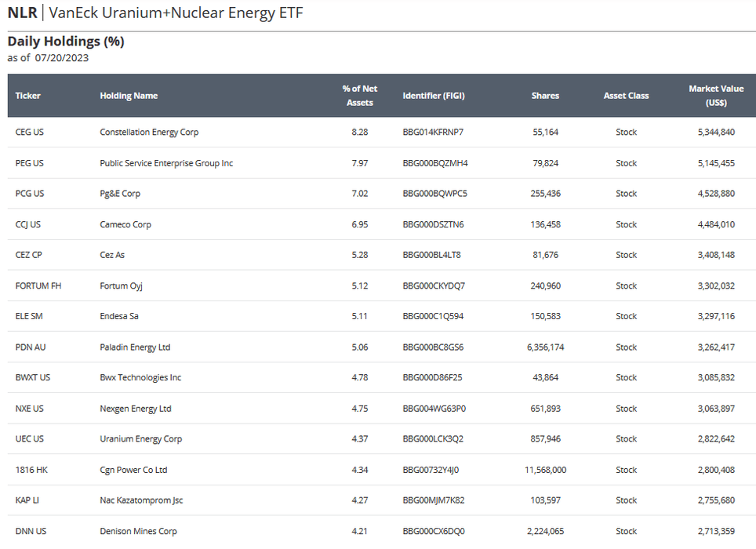Click the FIGI BBG004WG63P0
The width and height of the screenshot is (756, 549).
click(434, 409)
